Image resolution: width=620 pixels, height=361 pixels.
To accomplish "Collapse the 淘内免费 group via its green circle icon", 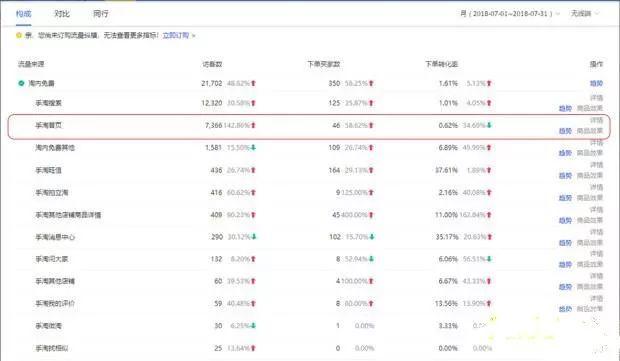I will click(x=21, y=83).
